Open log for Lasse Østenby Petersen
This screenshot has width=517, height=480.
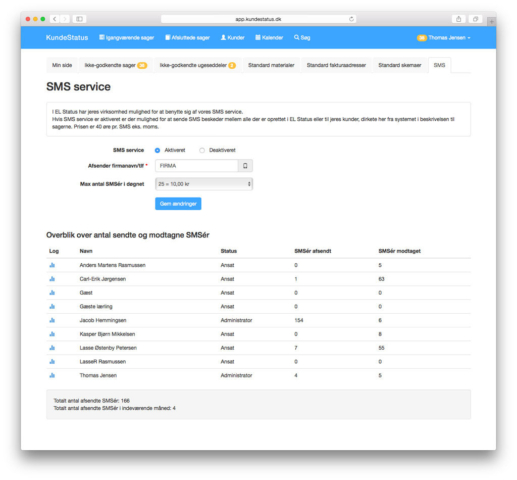52,348
